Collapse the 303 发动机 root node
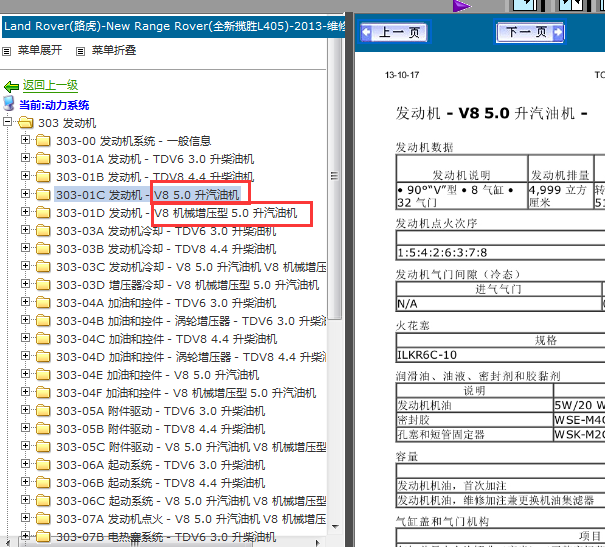 (x=7, y=122)
